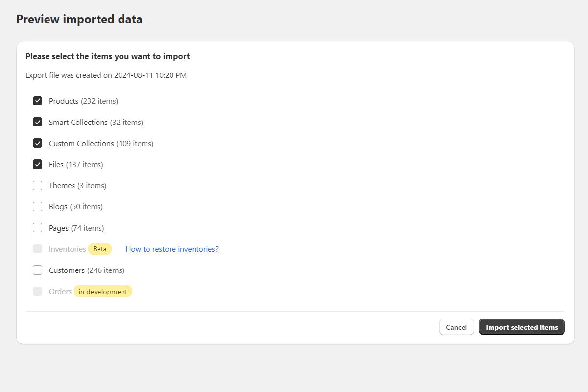Click the Products (232 items) label
This screenshot has height=392, width=588.
point(83,101)
